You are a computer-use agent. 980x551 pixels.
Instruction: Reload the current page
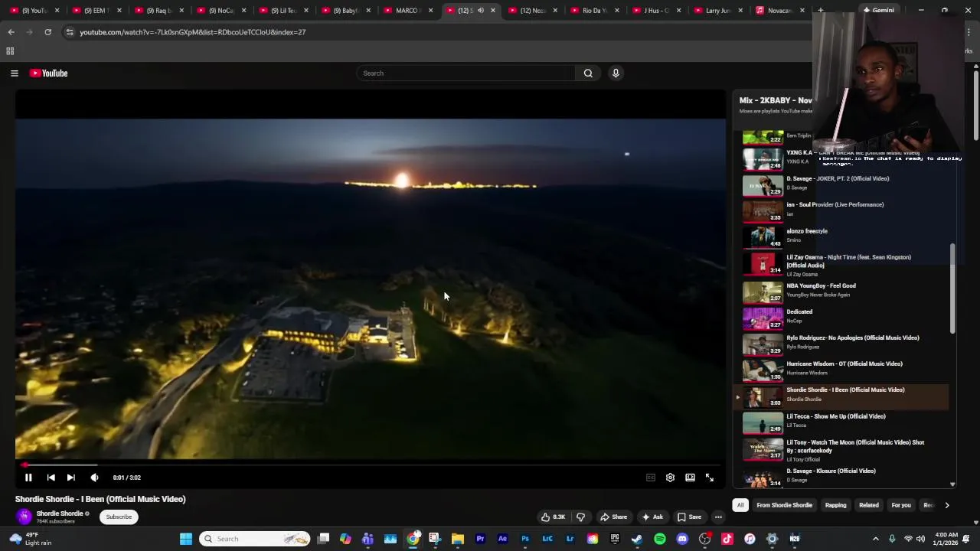click(x=47, y=32)
